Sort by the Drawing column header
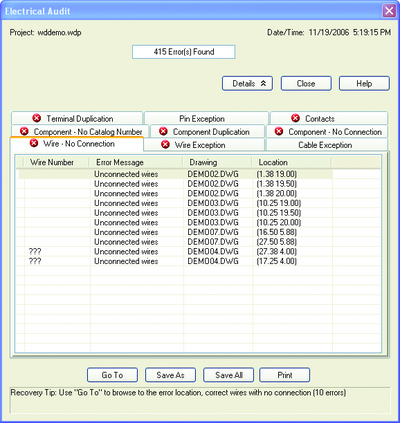The width and height of the screenshot is (400, 423). click(x=217, y=162)
